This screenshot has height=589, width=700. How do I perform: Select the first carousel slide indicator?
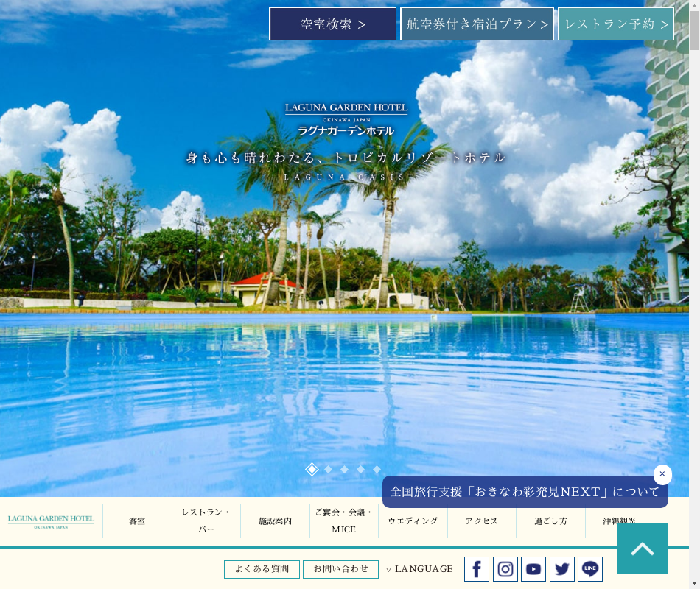pos(312,469)
